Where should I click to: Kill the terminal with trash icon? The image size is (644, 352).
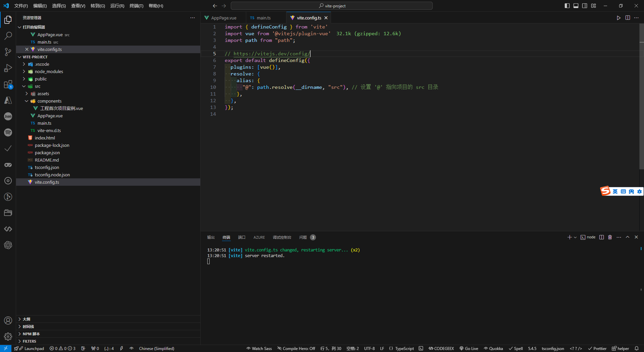point(610,237)
